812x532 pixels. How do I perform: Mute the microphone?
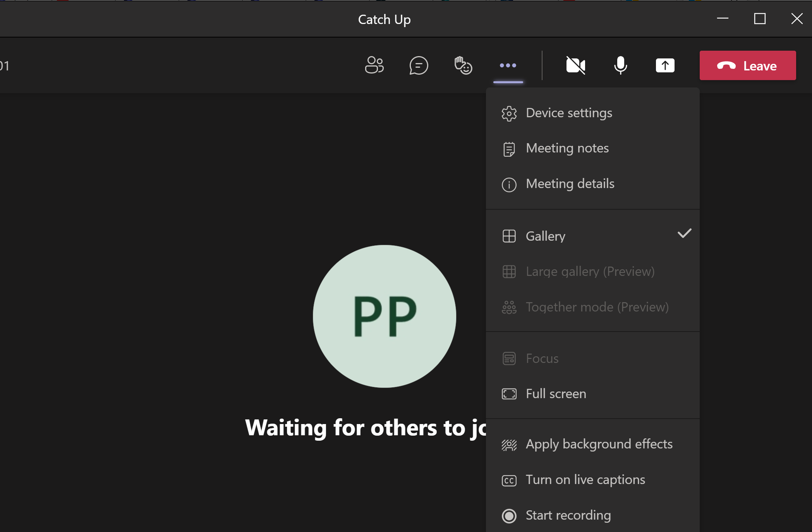point(620,65)
